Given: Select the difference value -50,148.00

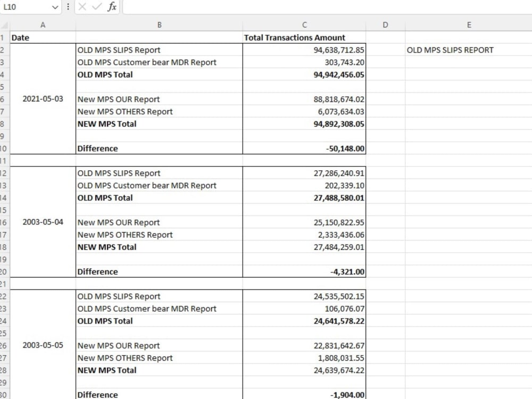Looking at the screenshot, I should (304, 148).
